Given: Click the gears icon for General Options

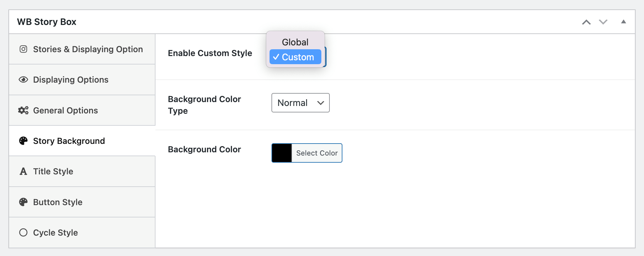Looking at the screenshot, I should point(23,111).
